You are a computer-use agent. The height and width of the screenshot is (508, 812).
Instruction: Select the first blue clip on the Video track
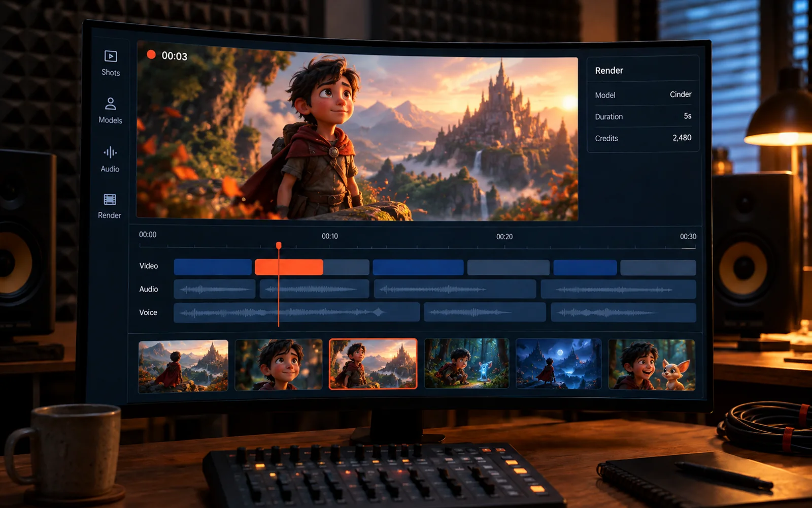(x=213, y=267)
